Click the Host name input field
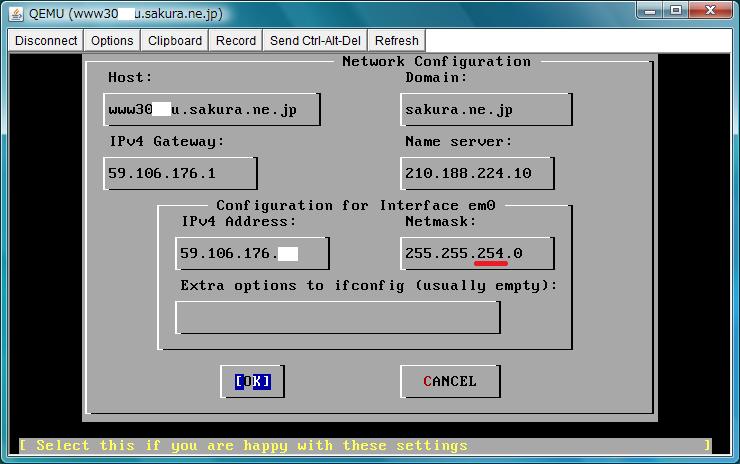This screenshot has height=464, width=740. [x=212, y=110]
